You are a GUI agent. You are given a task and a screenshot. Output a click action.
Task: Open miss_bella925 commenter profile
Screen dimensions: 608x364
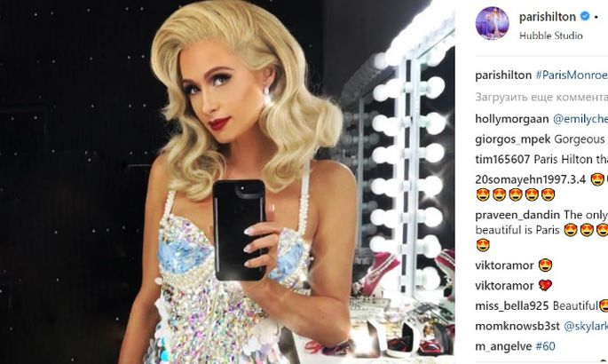coord(512,306)
